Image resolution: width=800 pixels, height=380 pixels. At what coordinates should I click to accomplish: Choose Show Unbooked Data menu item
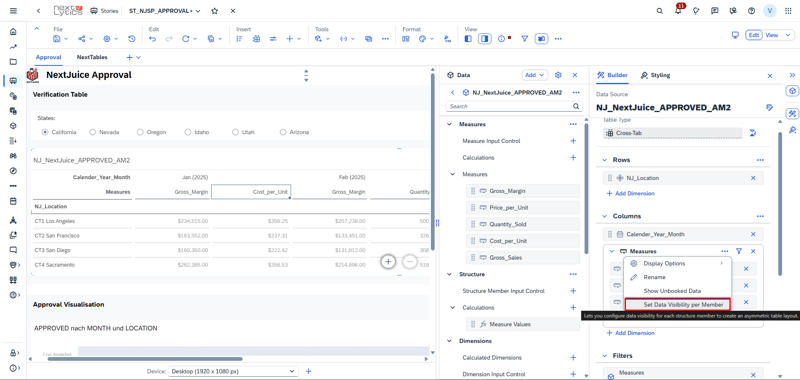click(678, 291)
